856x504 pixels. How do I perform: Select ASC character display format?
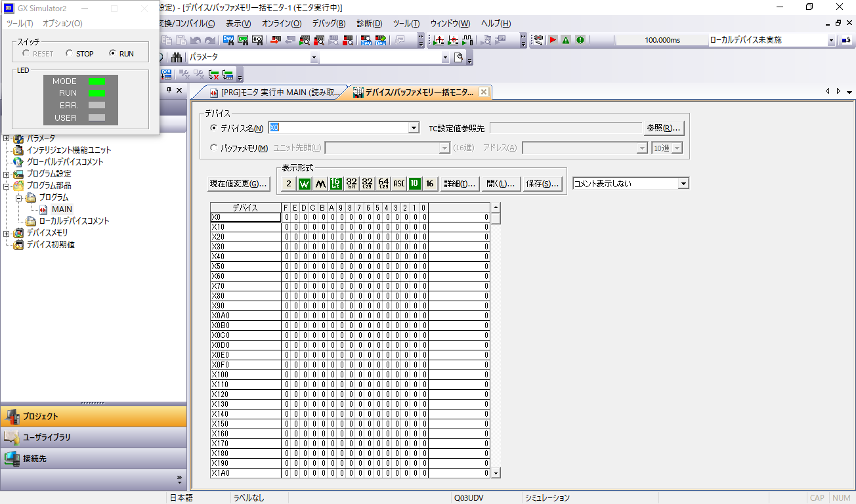coord(399,184)
